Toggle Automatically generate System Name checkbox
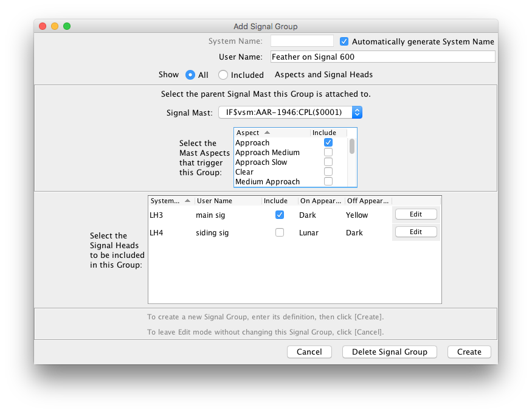Screen dimensions: 532x413 [x=344, y=41]
